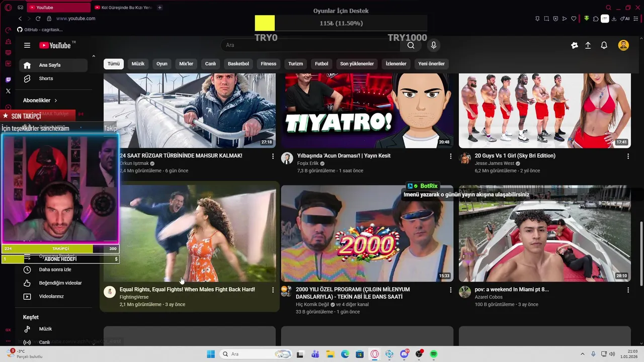Click the www.youtube.com address bar

pos(75,19)
